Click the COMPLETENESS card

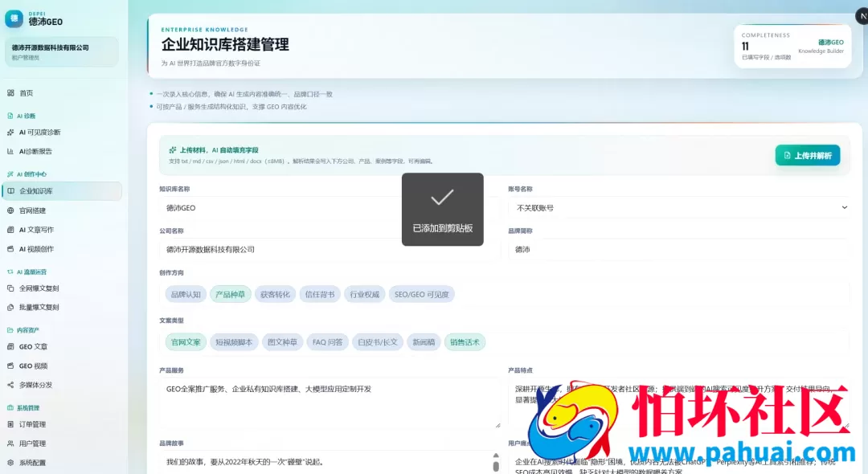(x=792, y=47)
